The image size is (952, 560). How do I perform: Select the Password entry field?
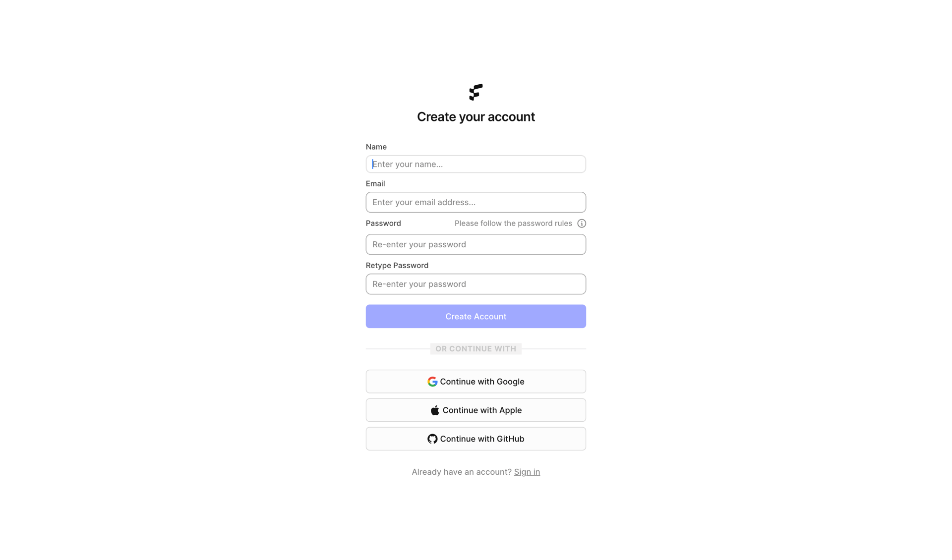point(476,244)
